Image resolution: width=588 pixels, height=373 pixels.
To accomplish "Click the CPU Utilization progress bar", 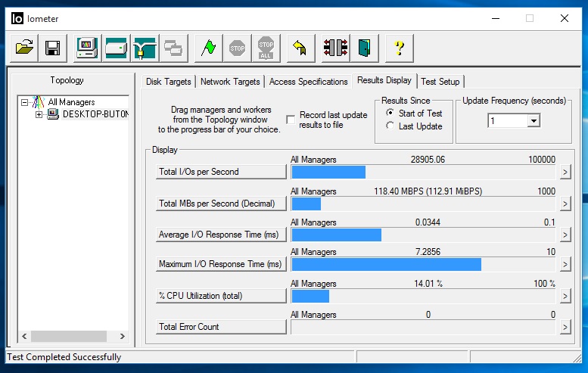I will [x=423, y=296].
